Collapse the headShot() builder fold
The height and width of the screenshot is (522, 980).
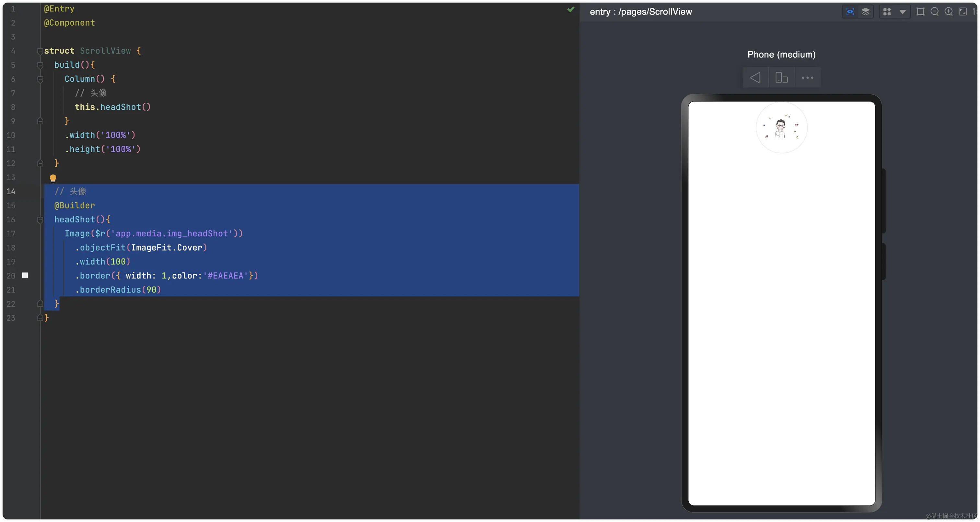click(40, 220)
